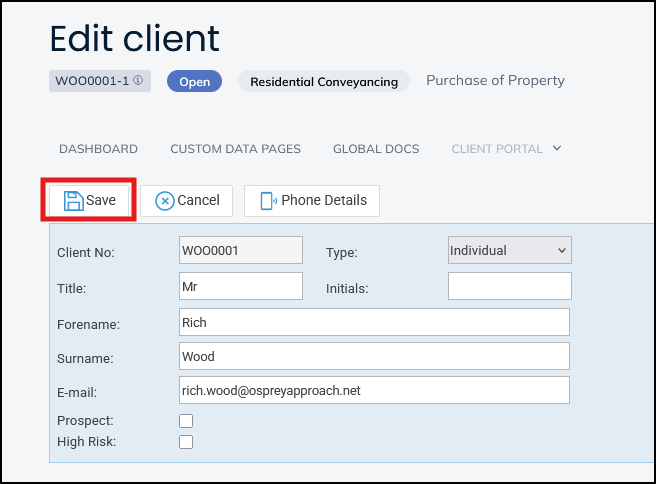Image resolution: width=656 pixels, height=484 pixels.
Task: Click the info icon beside WOO0001-1
Action: pos(138,81)
